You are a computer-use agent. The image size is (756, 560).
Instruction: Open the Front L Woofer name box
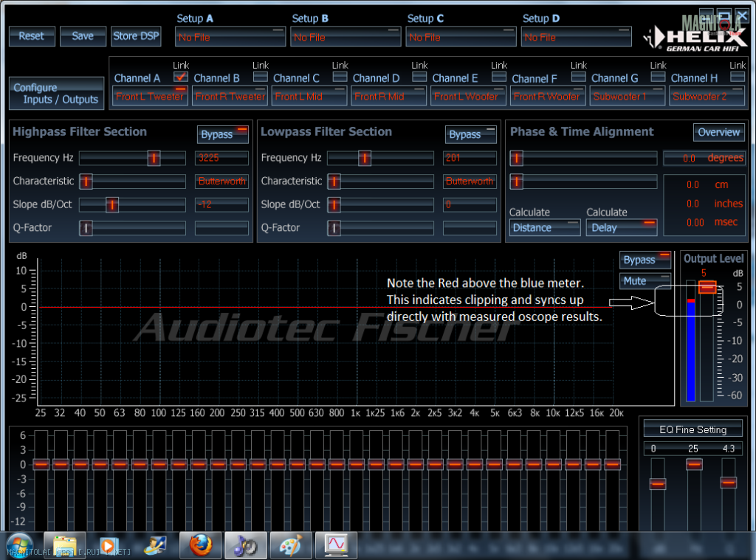469,96
